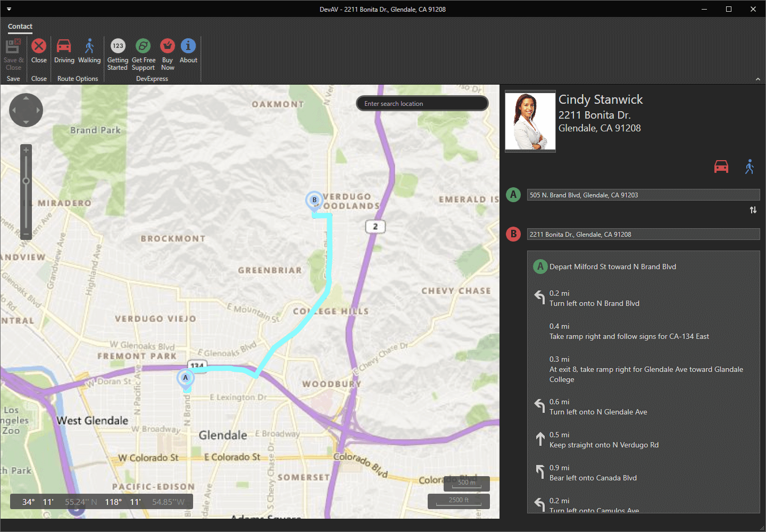Click destination marker B on the map
Image resolution: width=766 pixels, height=532 pixels.
pyautogui.click(x=314, y=199)
